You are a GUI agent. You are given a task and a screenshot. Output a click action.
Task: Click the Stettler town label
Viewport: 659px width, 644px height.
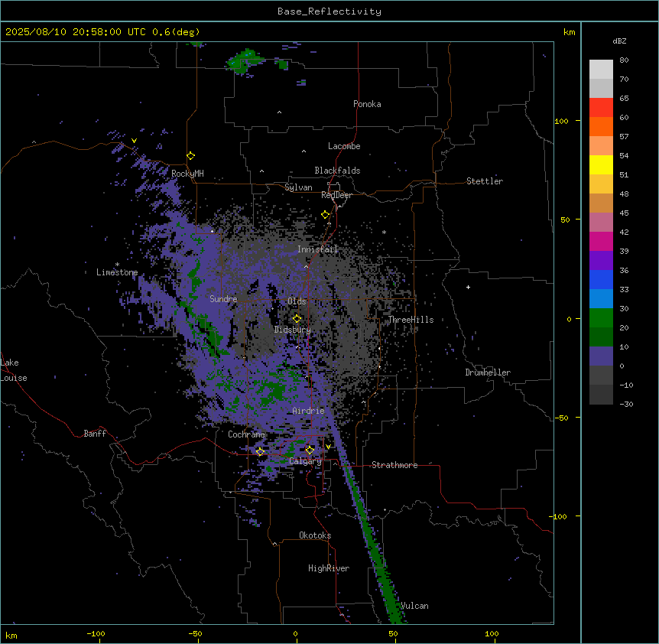485,181
